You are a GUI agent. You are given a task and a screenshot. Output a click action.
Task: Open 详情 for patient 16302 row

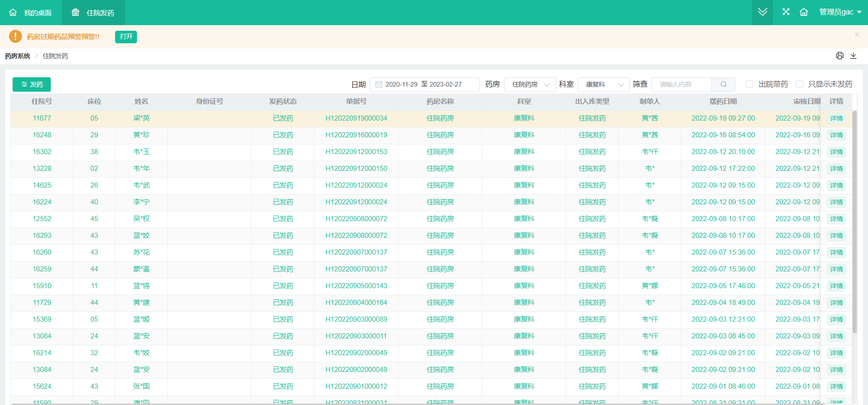point(836,152)
